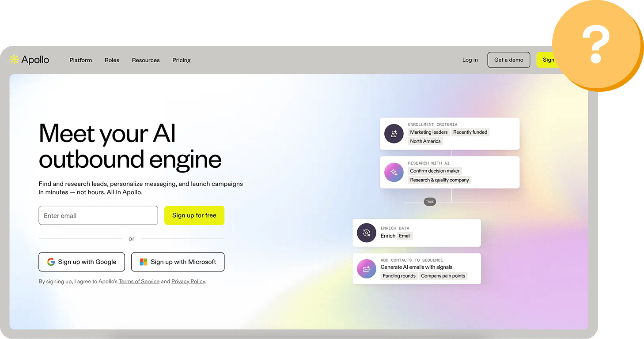The height and width of the screenshot is (339, 644).
Task: Select the Funding rounds tag
Action: (399, 276)
